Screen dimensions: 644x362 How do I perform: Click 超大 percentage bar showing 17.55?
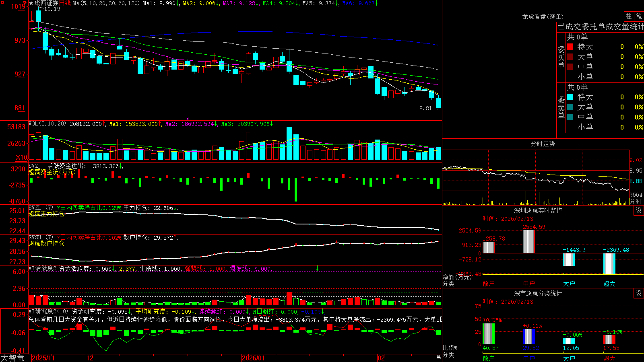coord(609,339)
